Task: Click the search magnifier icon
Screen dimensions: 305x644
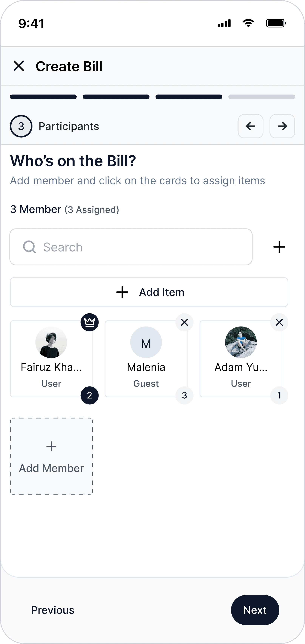Action: 29,247
